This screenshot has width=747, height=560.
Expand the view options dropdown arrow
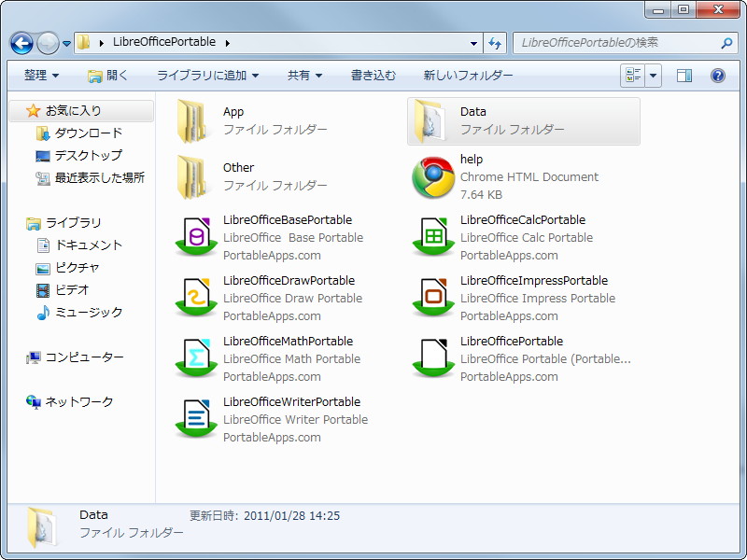click(653, 75)
